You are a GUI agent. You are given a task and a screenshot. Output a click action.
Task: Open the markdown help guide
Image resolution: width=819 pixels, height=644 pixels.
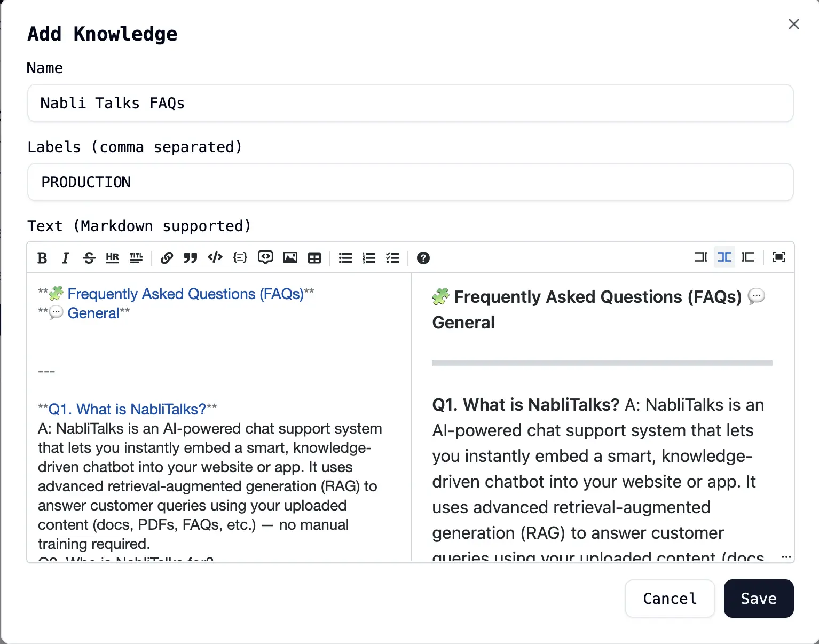point(423,258)
